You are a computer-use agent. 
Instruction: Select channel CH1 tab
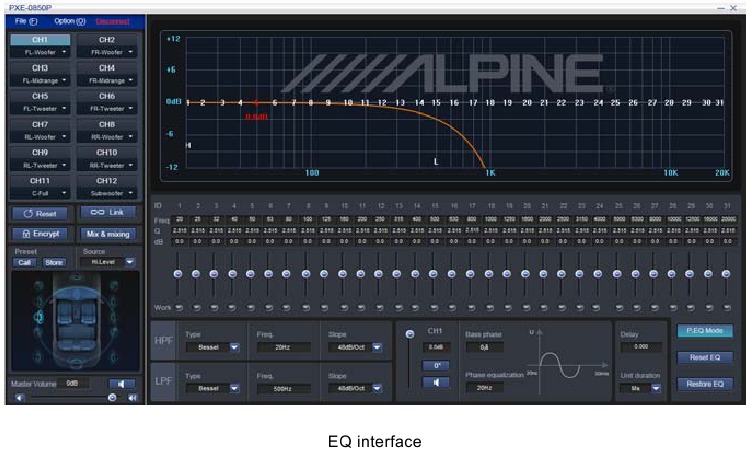(x=40, y=40)
